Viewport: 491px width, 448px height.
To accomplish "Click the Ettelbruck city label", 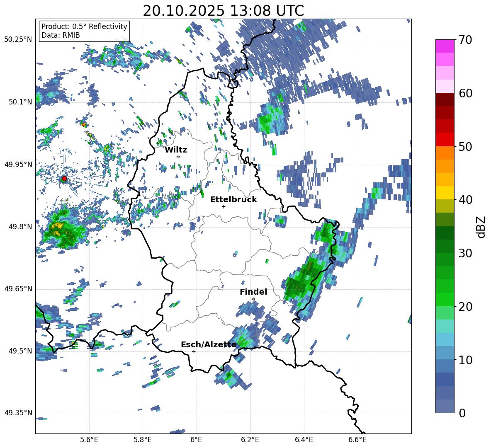I will 233,200.
